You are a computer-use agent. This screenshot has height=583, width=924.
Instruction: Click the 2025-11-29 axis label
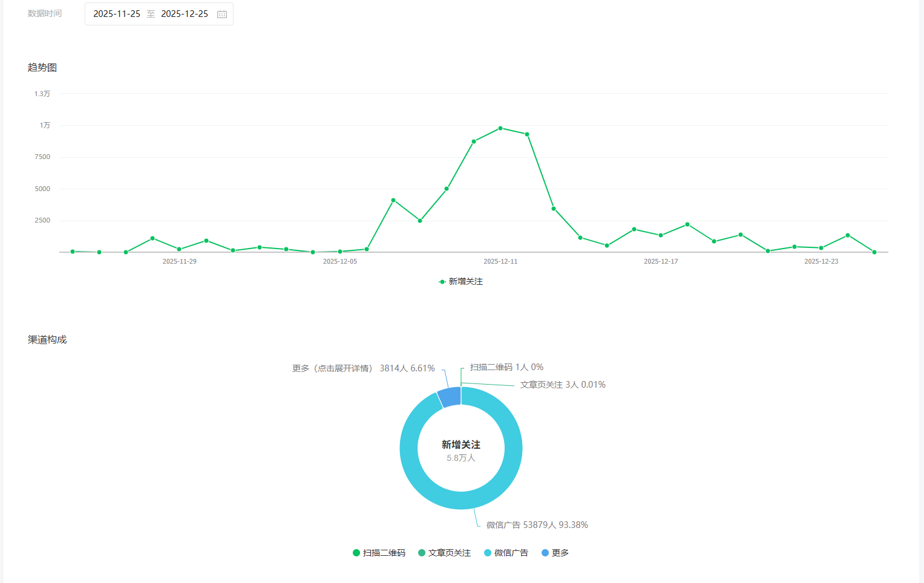[x=180, y=261]
